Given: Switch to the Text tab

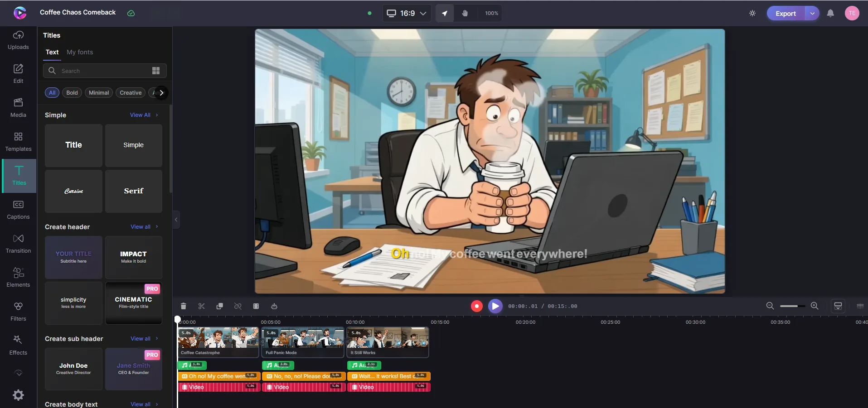Looking at the screenshot, I should [x=52, y=52].
